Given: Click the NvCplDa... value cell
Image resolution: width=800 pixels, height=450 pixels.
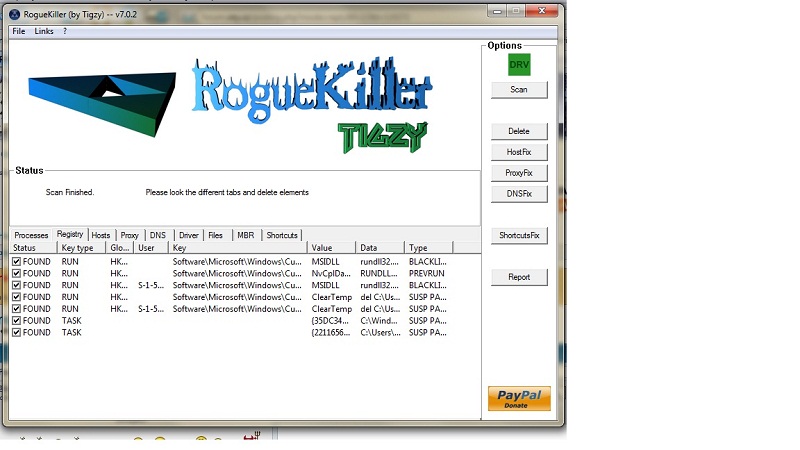Looking at the screenshot, I should click(331, 273).
